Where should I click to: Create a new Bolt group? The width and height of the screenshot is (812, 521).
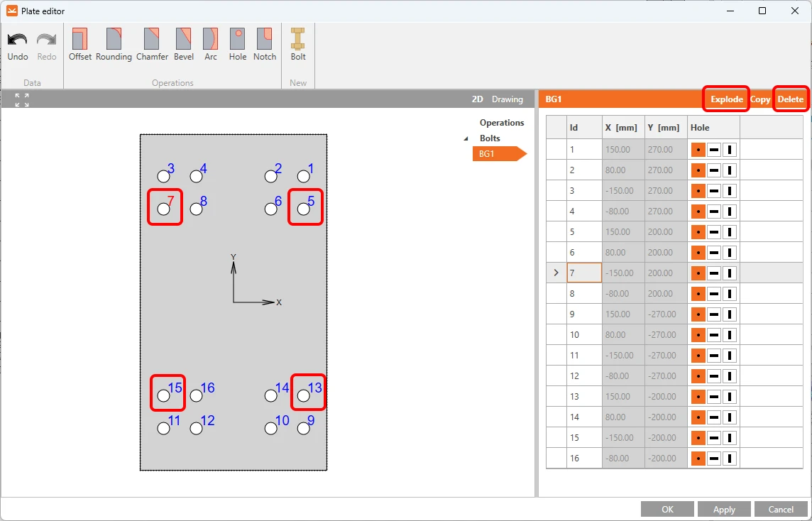298,45
